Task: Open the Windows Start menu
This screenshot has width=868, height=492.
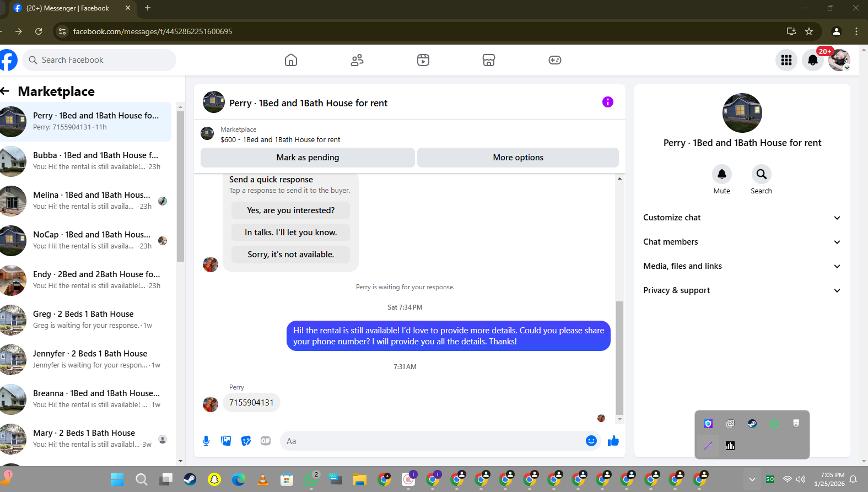Action: coord(117,479)
